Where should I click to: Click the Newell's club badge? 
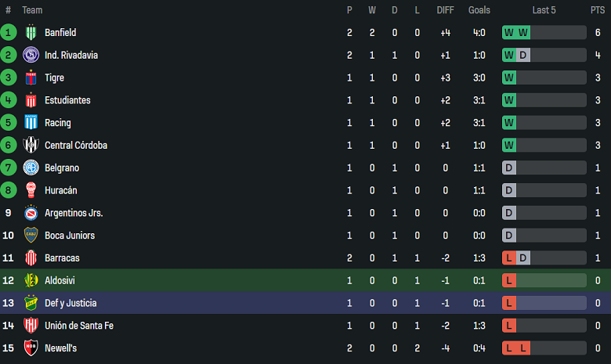pos(31,348)
